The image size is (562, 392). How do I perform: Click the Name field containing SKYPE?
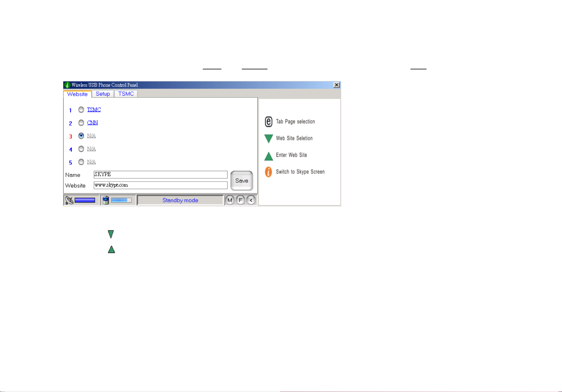click(161, 175)
